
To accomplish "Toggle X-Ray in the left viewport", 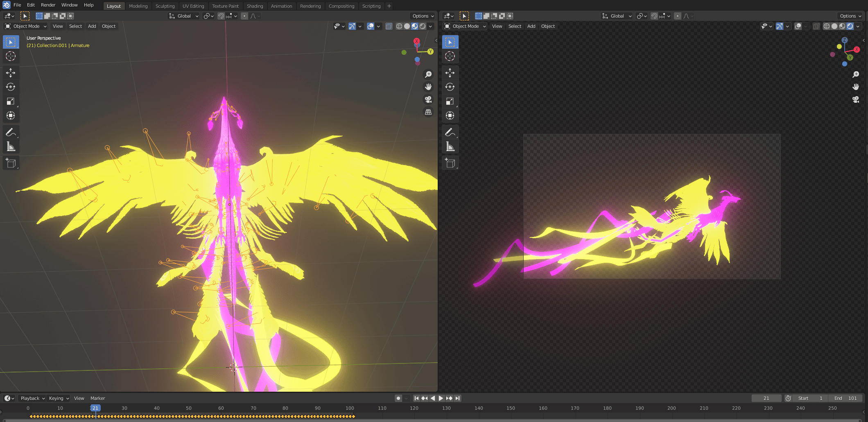I will point(389,26).
